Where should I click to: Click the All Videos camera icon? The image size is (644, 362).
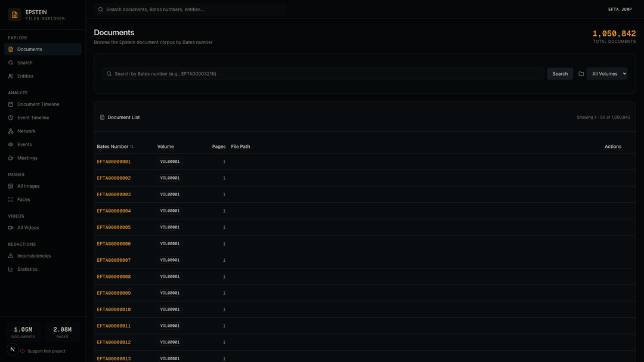(x=11, y=228)
